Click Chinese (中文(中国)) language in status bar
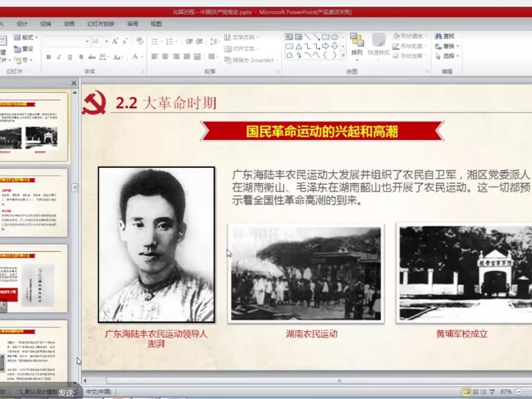This screenshot has width=532, height=399. pos(99,392)
